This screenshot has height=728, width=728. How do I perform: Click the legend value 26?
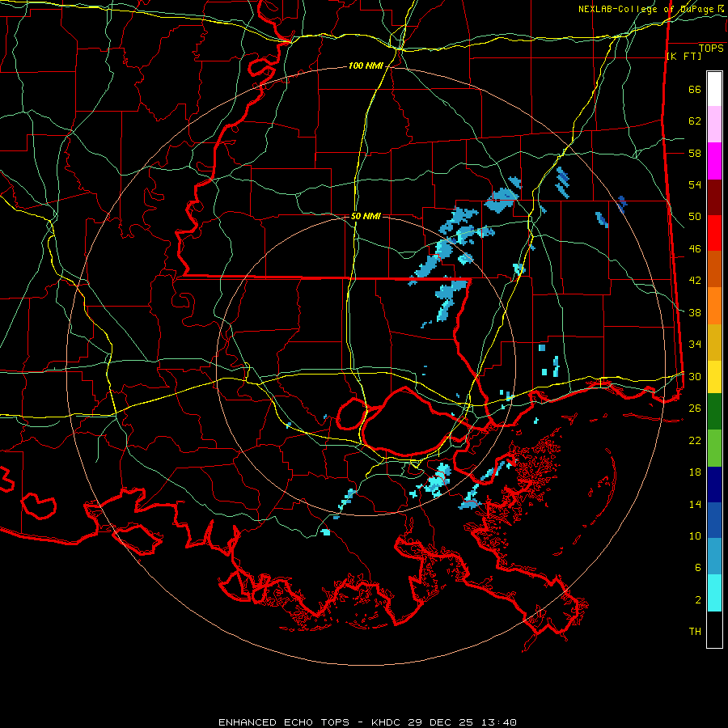pyautogui.click(x=695, y=408)
